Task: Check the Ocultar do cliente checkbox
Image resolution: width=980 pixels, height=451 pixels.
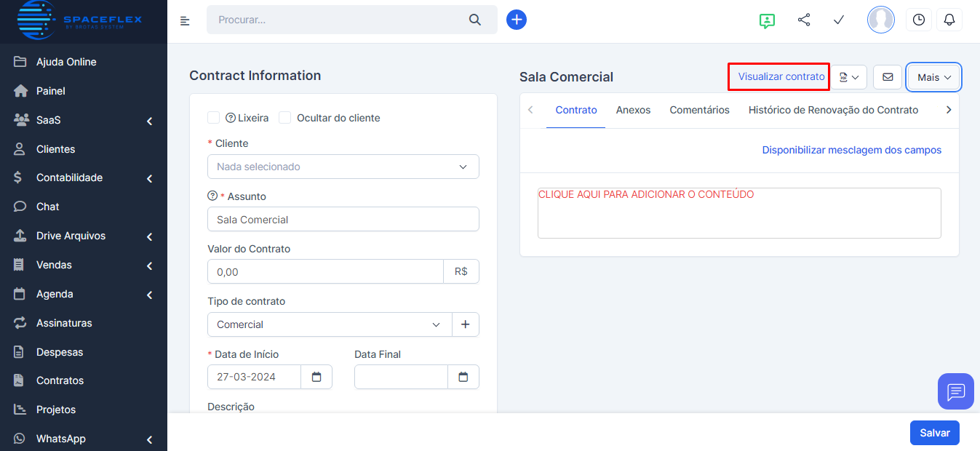Action: coord(285,118)
